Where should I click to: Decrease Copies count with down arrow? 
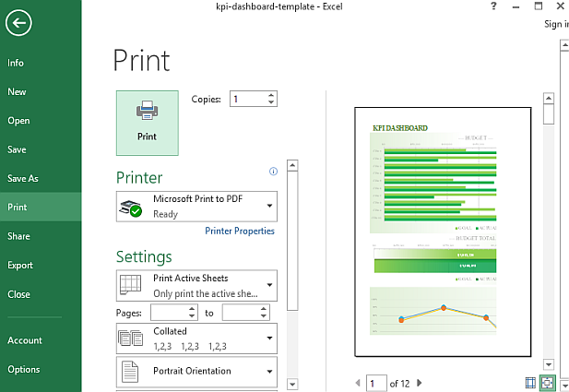click(271, 102)
